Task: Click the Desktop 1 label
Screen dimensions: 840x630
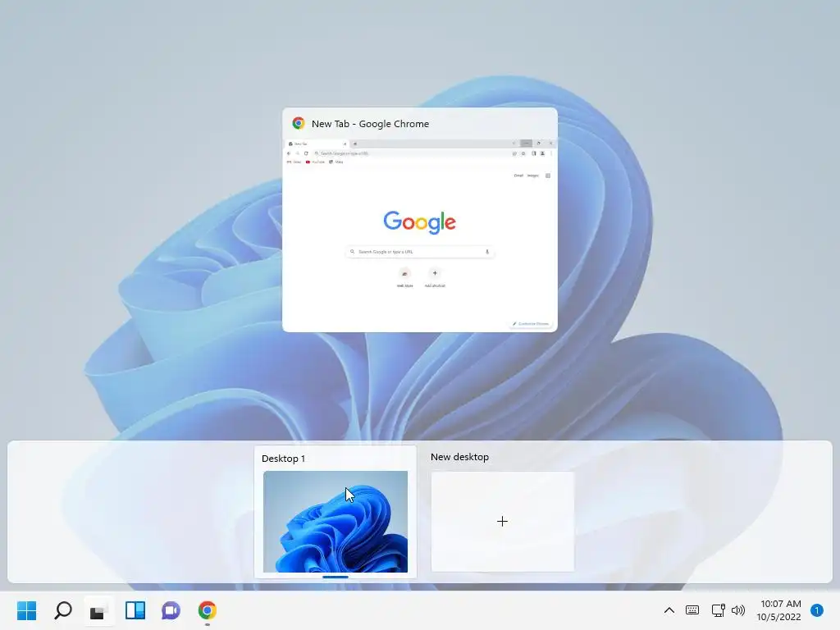Action: click(x=283, y=459)
